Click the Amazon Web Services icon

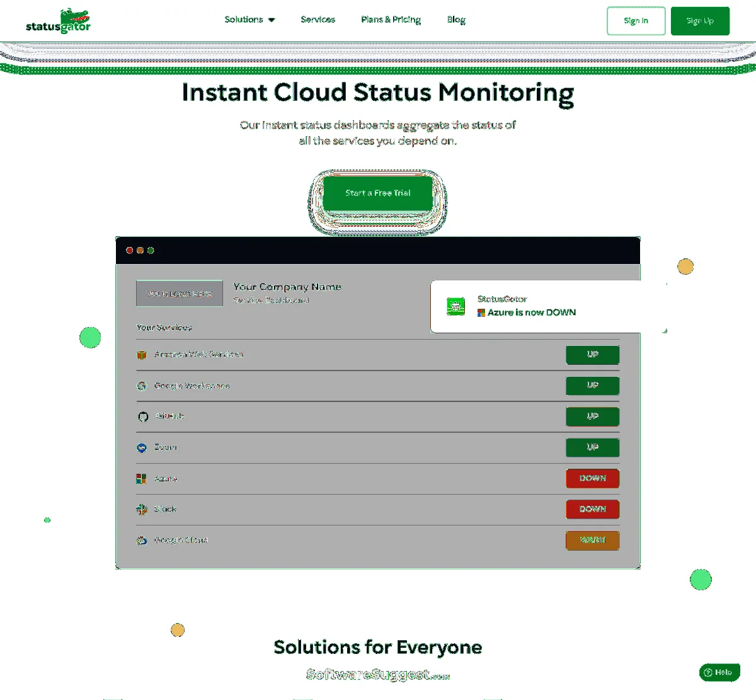(x=142, y=355)
